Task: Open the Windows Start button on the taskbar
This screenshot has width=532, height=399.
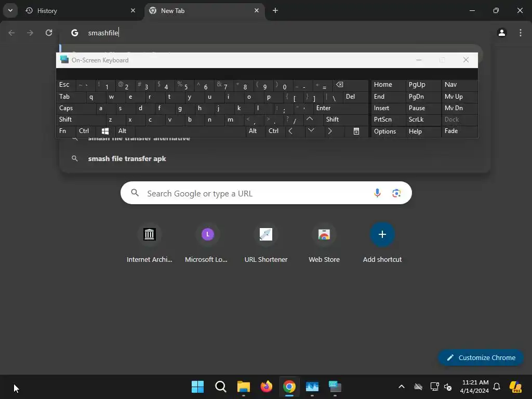Action: 197,387
